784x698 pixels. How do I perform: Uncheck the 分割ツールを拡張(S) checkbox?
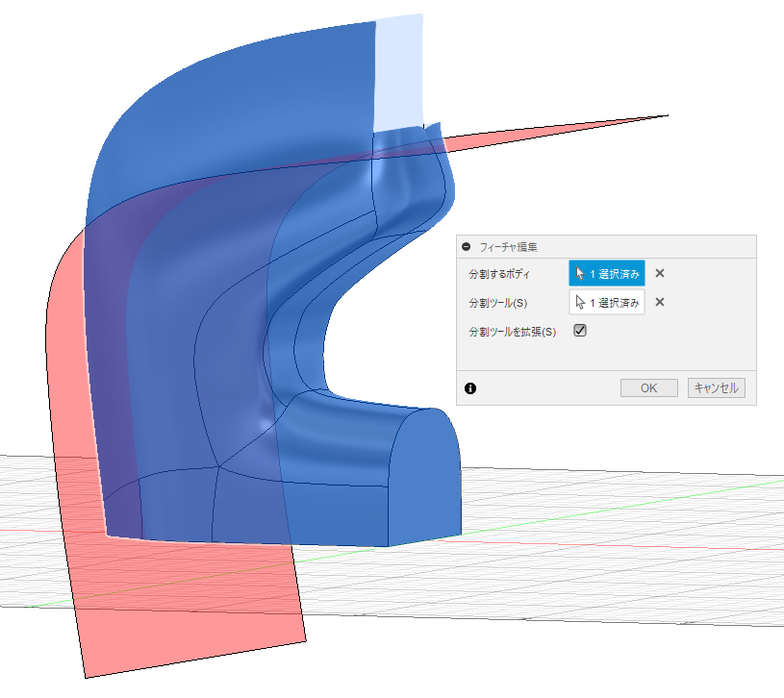[x=580, y=331]
